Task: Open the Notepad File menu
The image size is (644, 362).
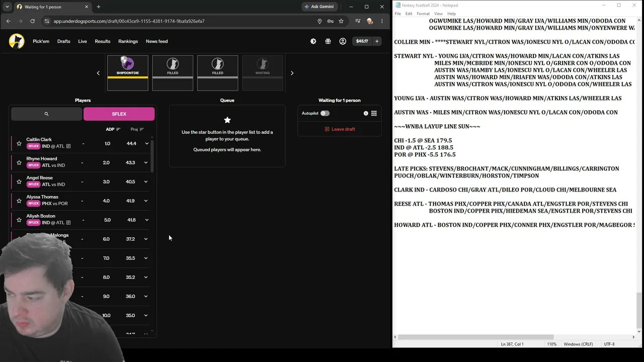Action: click(397, 14)
